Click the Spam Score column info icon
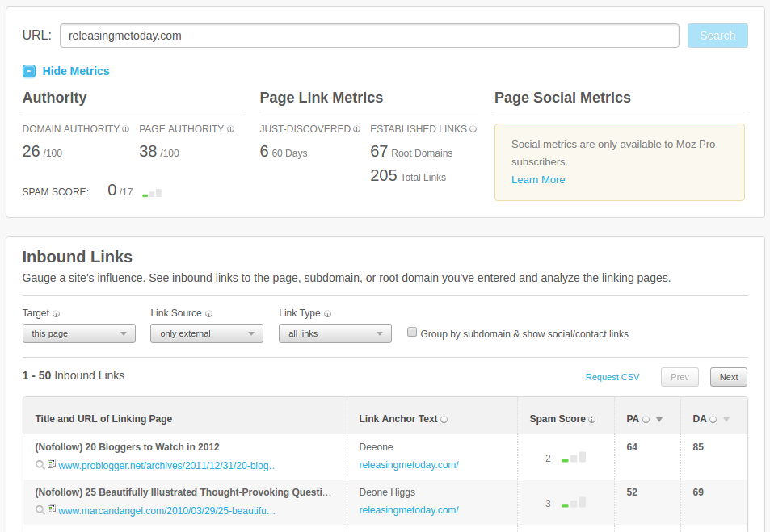 pyautogui.click(x=592, y=420)
